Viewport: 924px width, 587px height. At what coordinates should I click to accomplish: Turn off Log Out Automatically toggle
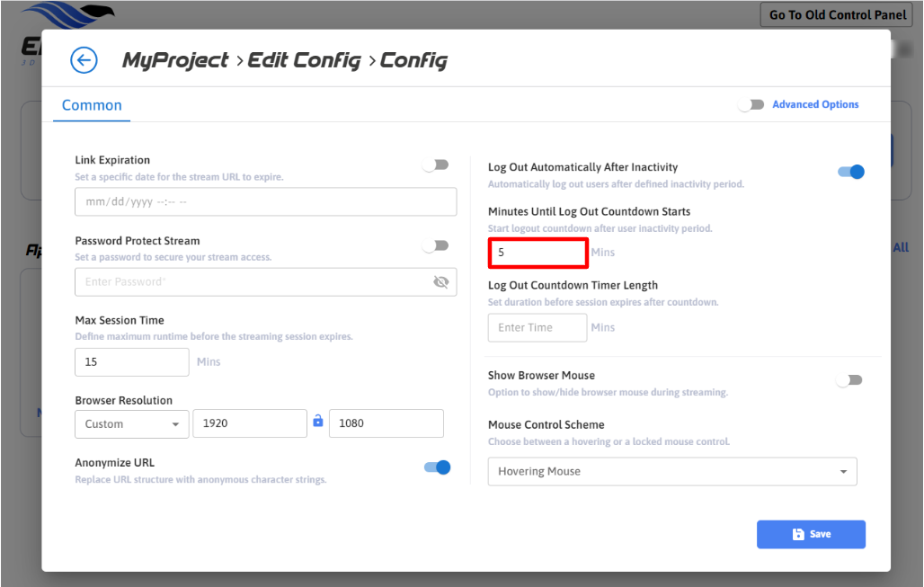click(850, 172)
